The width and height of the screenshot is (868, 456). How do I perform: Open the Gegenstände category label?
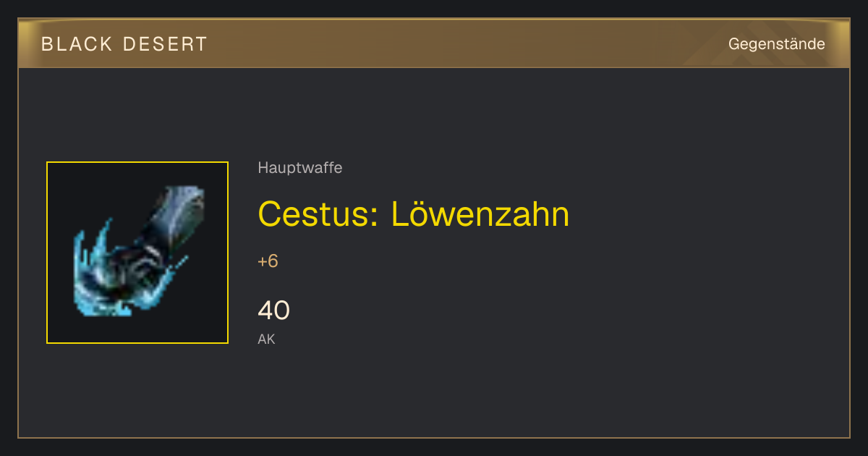coord(777,44)
